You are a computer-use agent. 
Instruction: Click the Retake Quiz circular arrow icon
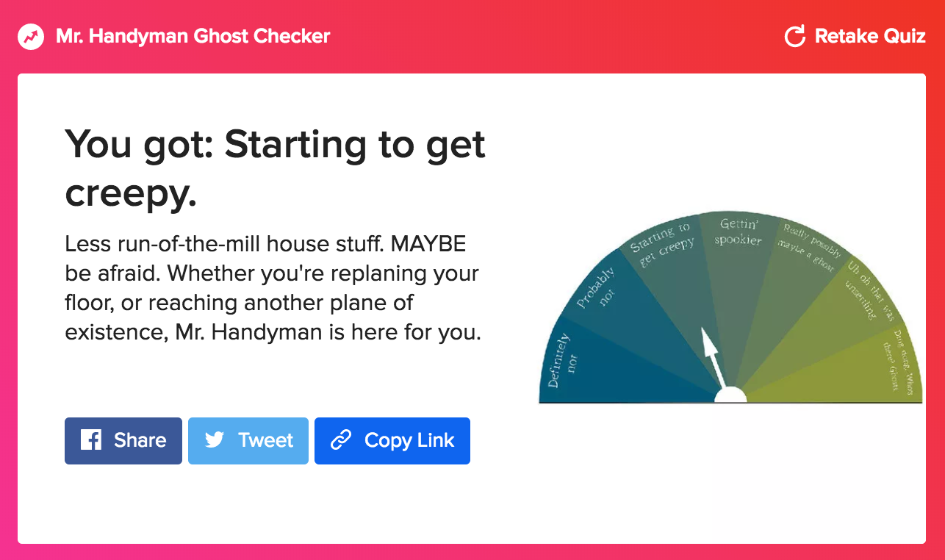(795, 36)
